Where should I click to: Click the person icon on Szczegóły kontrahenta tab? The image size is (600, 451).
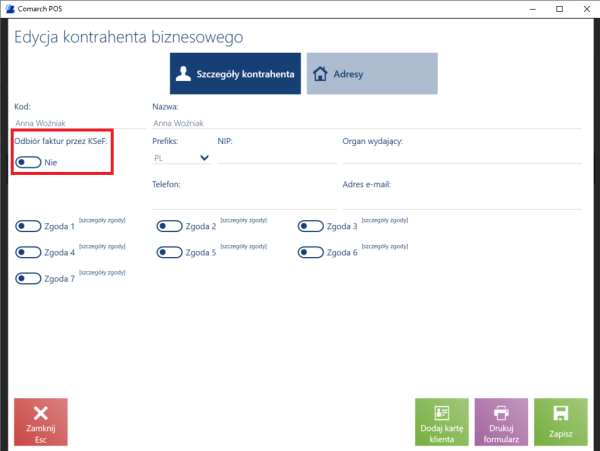pyautogui.click(x=183, y=73)
